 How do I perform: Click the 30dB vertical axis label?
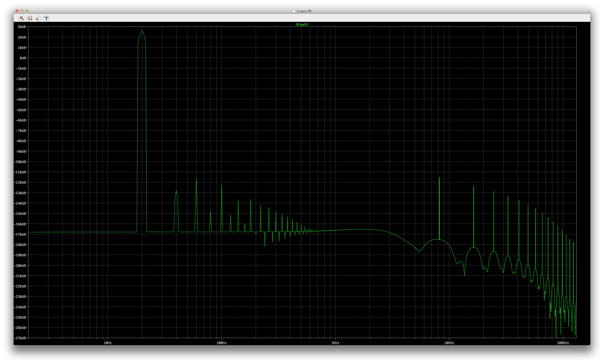coord(22,27)
